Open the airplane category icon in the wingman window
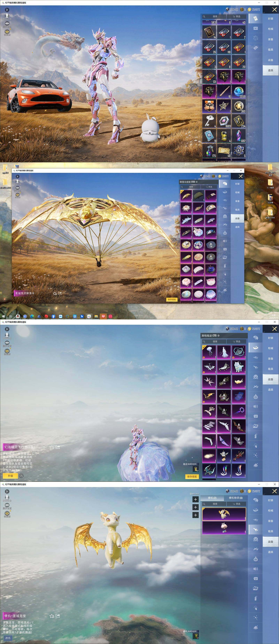 [x=255, y=530]
